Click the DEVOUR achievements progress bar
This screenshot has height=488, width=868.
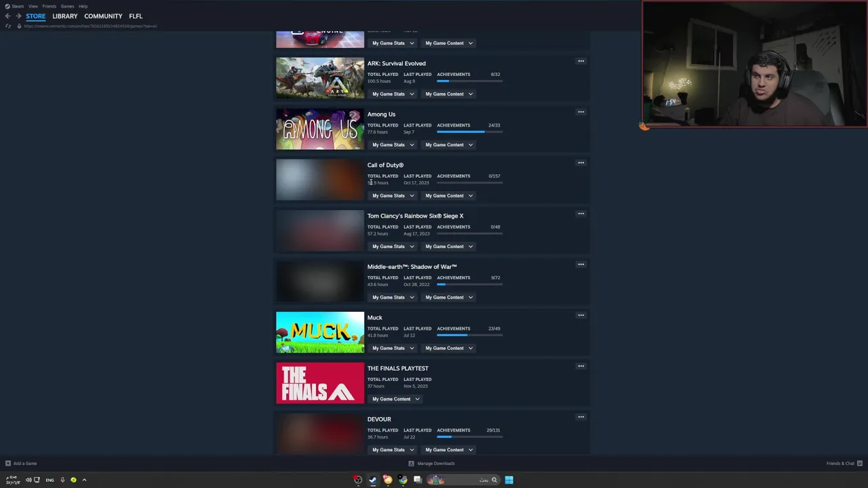pos(469,437)
